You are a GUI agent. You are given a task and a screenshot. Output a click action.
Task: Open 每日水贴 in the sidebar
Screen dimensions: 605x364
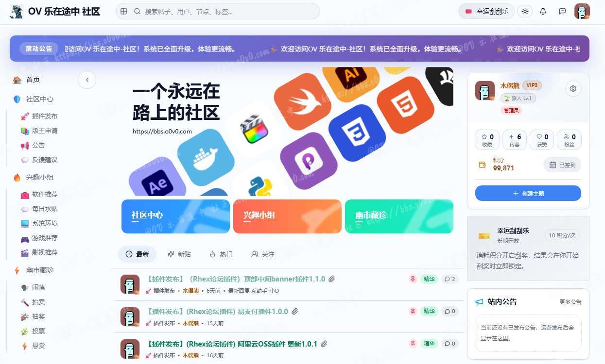(39, 209)
